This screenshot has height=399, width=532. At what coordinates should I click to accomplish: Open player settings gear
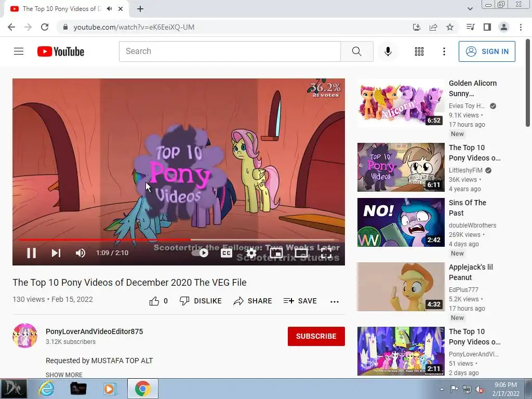pos(251,253)
